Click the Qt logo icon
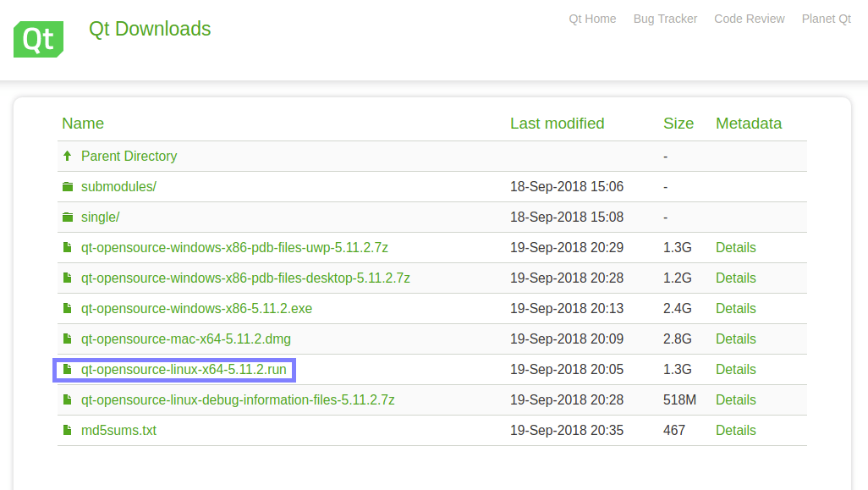Viewport: 868px width, 490px height. [38, 39]
